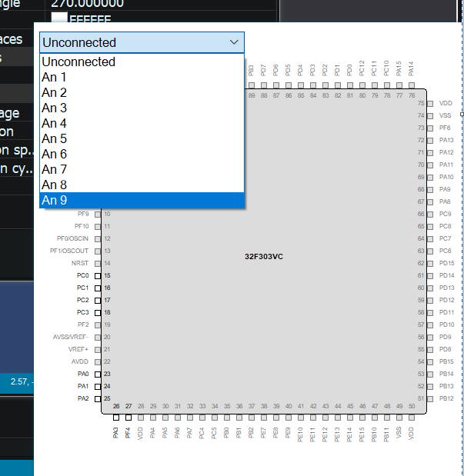
Task: Click pin 29 PA4 square
Action: click(153, 418)
